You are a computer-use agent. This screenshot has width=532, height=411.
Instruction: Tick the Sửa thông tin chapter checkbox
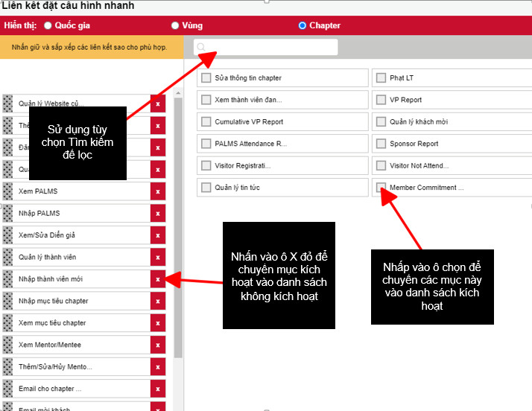[x=206, y=78]
